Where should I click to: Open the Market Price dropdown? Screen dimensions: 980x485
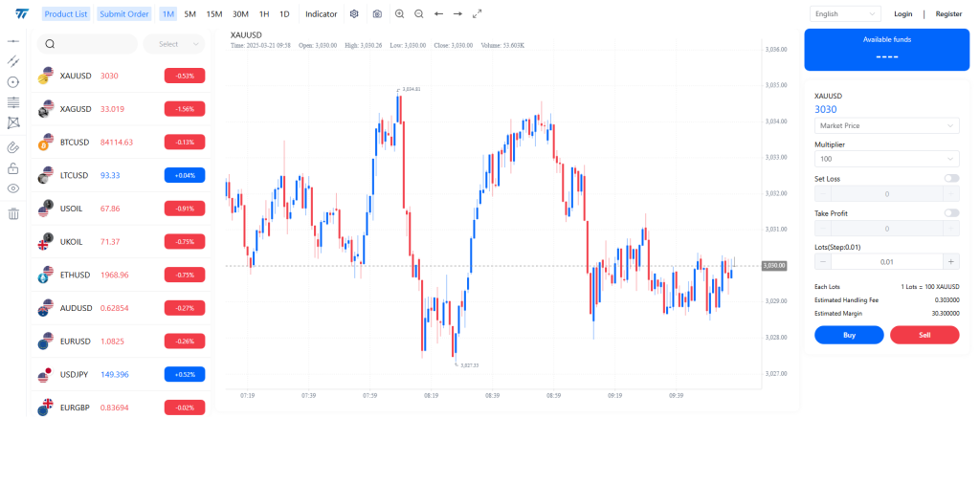click(x=886, y=125)
